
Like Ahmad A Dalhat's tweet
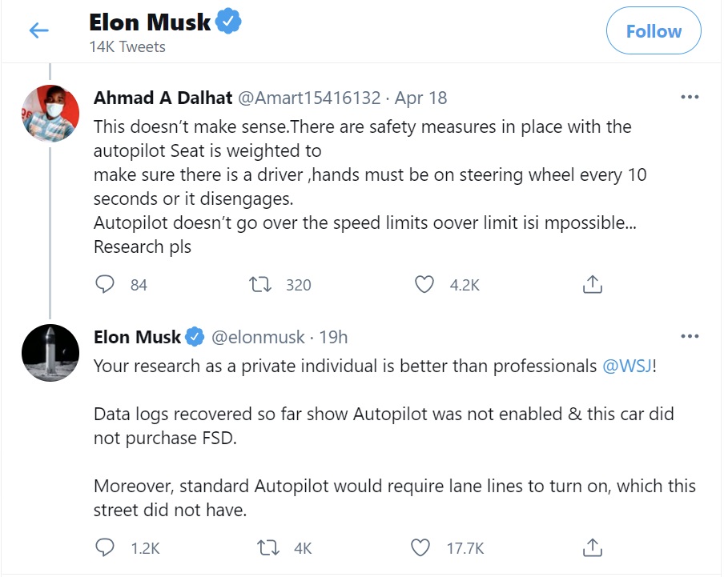pyautogui.click(x=424, y=284)
